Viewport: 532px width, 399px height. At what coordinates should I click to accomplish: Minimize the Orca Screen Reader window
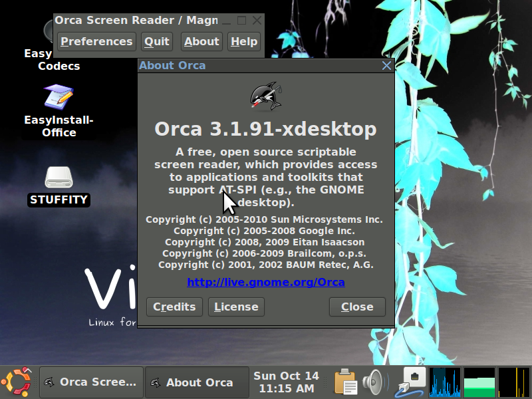tap(226, 21)
